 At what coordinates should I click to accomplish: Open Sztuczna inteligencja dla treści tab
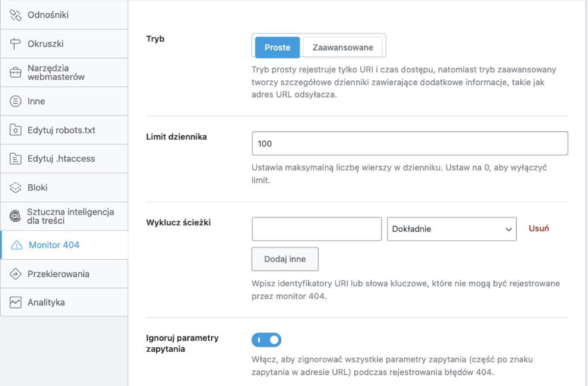pyautogui.click(x=64, y=217)
